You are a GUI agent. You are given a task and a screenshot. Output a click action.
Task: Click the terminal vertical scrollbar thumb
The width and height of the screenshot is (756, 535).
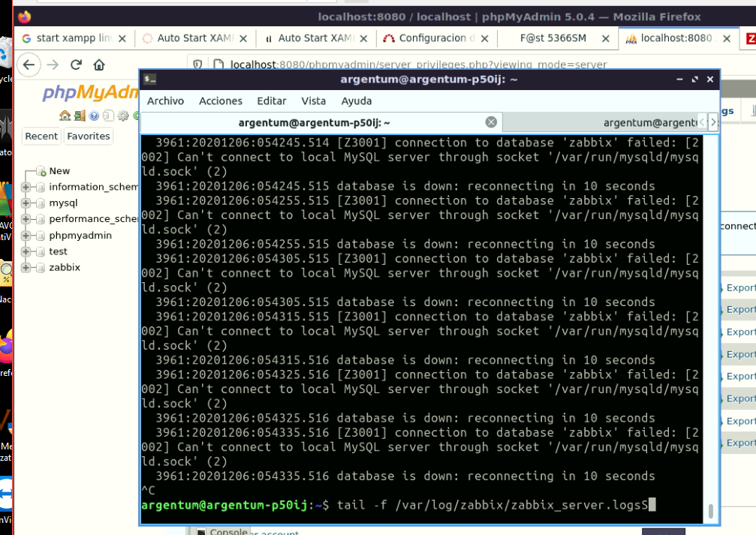coord(711,511)
